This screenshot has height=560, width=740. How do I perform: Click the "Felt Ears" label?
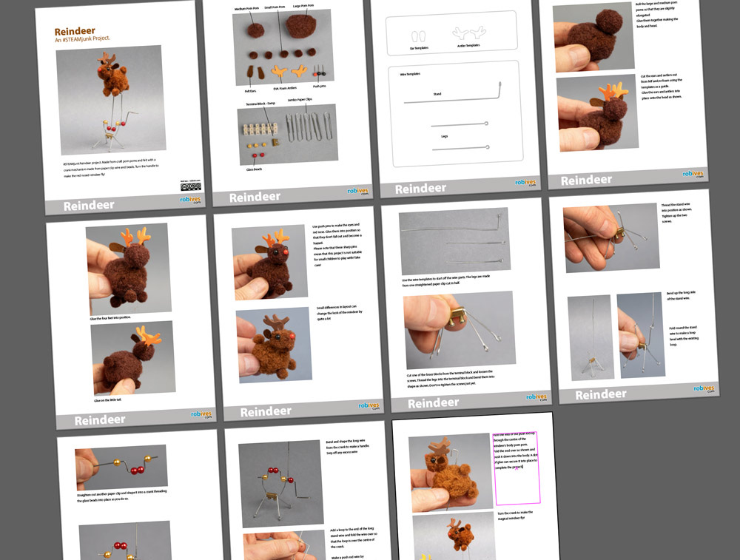click(250, 91)
